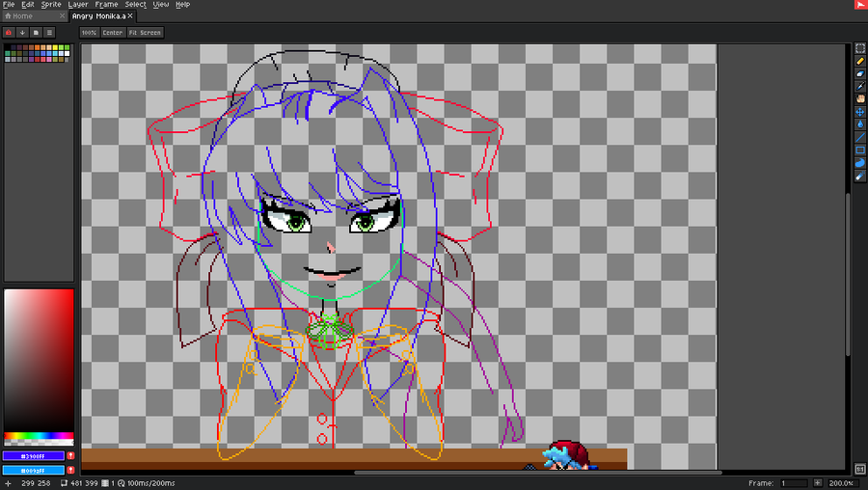Select the Eyedropper tool
The image size is (868, 490).
[x=859, y=87]
